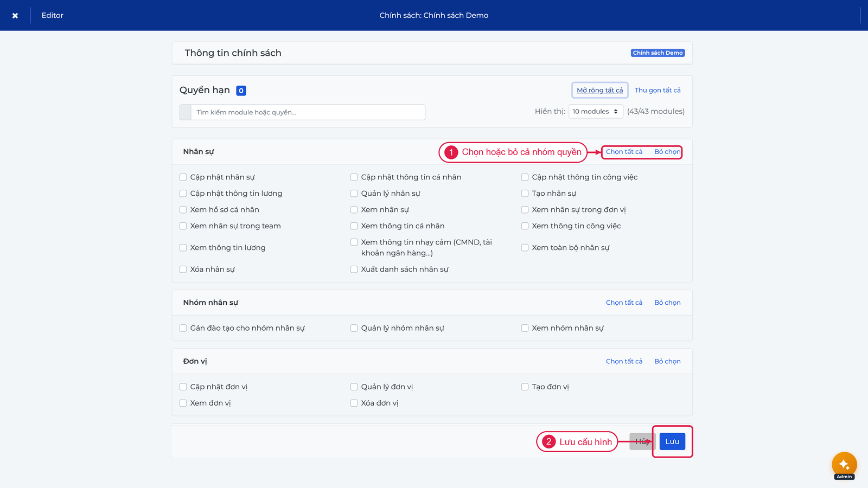Check Xem nhân sự trong team
The width and height of the screenshot is (868, 488).
tap(183, 226)
